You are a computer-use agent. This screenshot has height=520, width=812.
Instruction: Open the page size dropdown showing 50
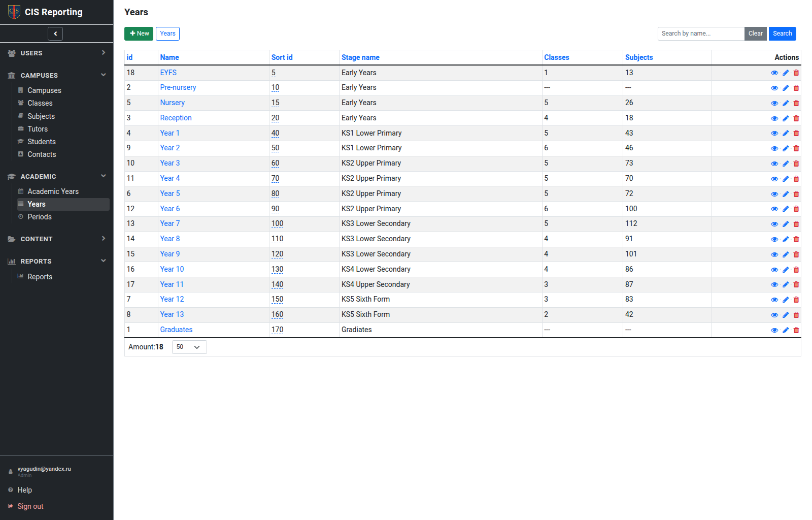click(x=189, y=347)
